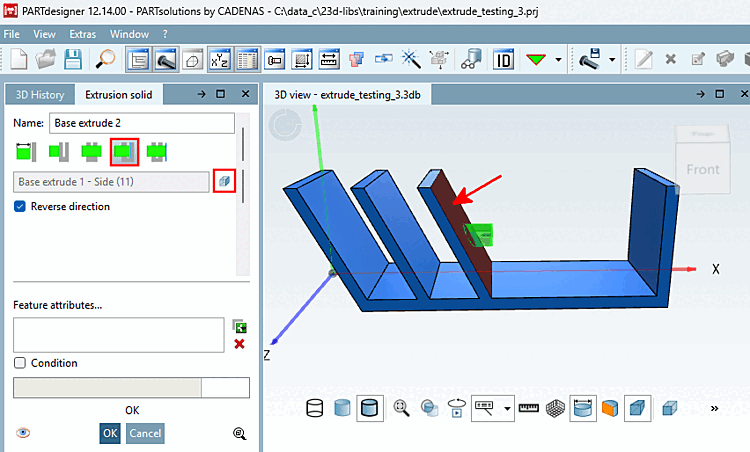Select the face picker icon beside Side (11)
The image size is (750, 452).
tap(224, 181)
